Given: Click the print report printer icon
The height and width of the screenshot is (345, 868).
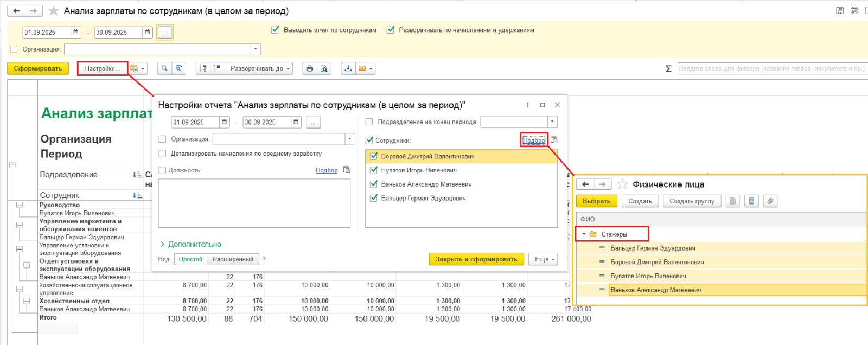Looking at the screenshot, I should (309, 68).
